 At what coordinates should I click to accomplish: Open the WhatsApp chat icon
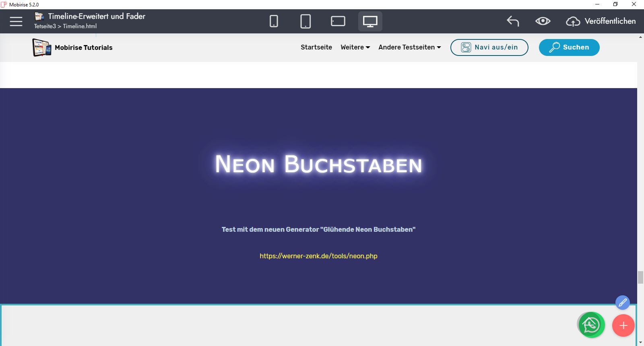[591, 325]
